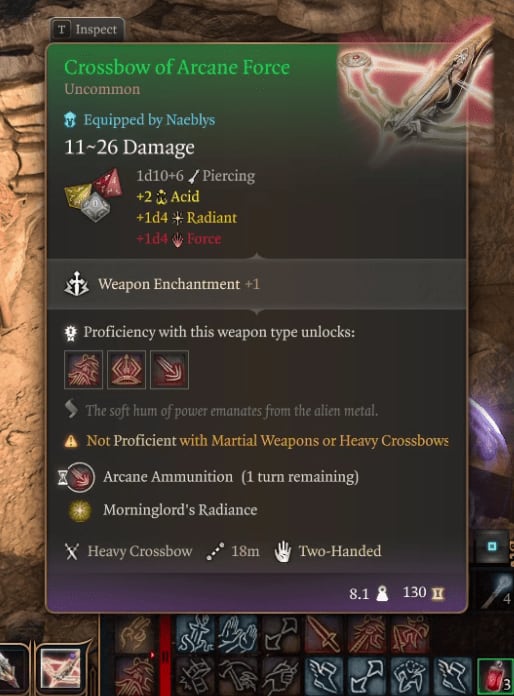Viewport: 514px width, 696px height.
Task: Click the Inspect button above the tooltip
Action: (86, 29)
